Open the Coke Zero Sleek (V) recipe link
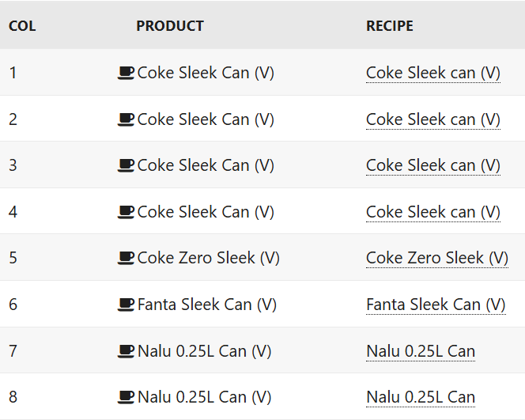Screen dimensions: 525x420 coord(437,258)
